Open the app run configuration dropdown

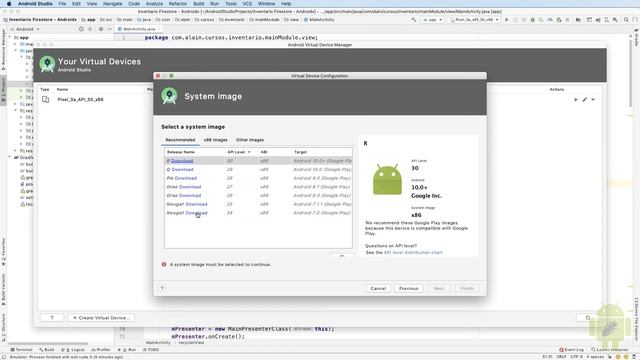point(433,20)
